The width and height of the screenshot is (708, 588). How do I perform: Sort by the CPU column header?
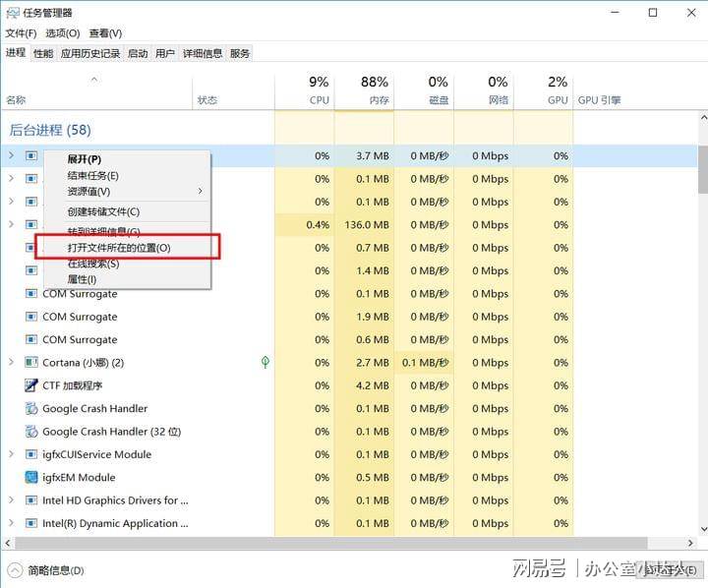coord(305,90)
